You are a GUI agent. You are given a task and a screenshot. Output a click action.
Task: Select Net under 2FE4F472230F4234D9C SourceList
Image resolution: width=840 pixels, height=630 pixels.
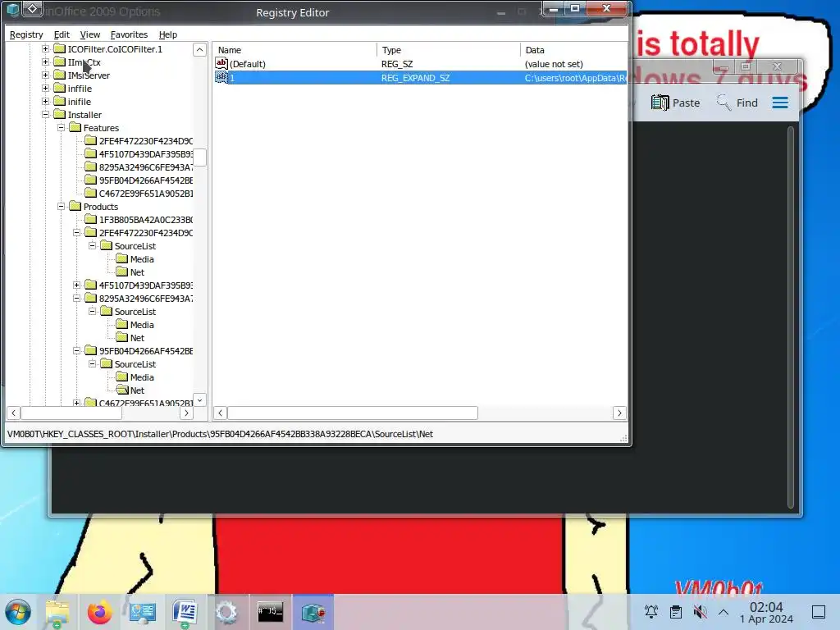[x=137, y=272]
